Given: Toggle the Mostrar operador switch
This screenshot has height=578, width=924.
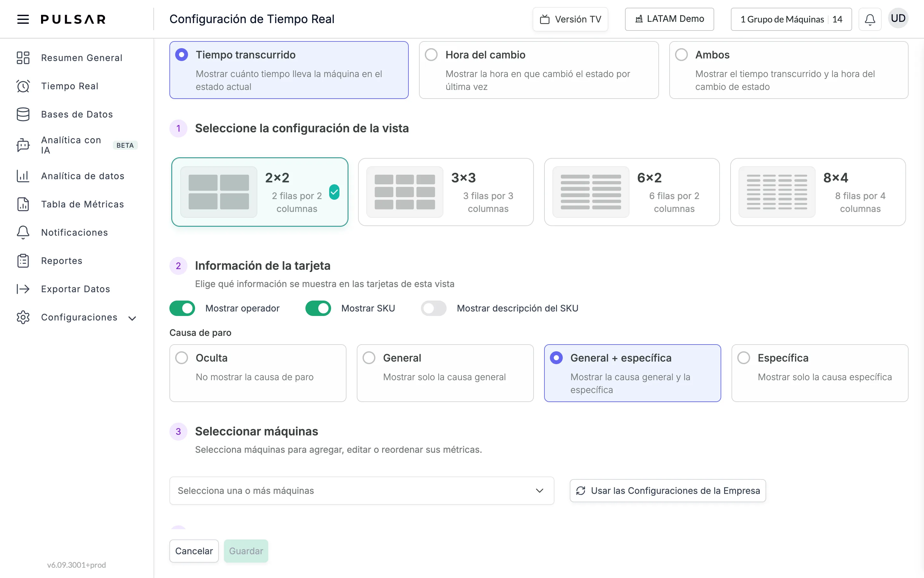Looking at the screenshot, I should (182, 308).
